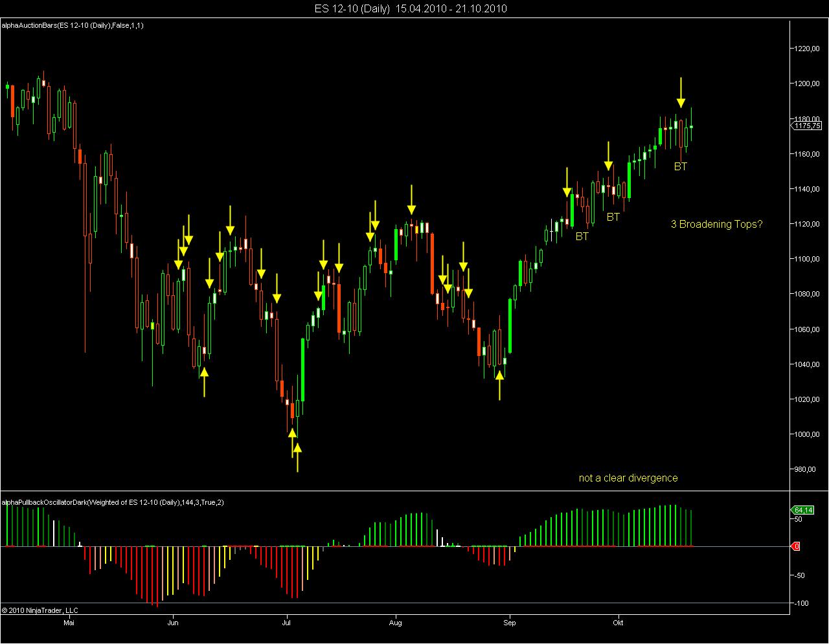Click the 1100,00 price axis label
Screen dimensions: 829x644
coord(808,259)
